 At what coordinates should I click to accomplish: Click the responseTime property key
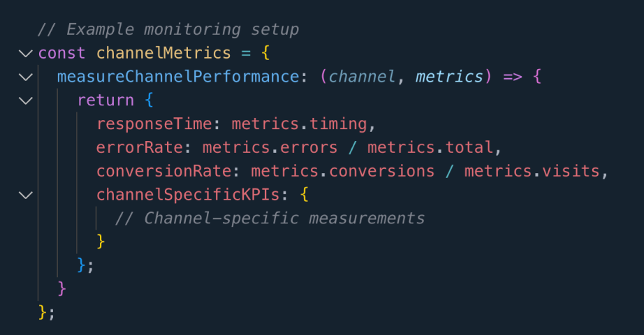[x=154, y=124]
